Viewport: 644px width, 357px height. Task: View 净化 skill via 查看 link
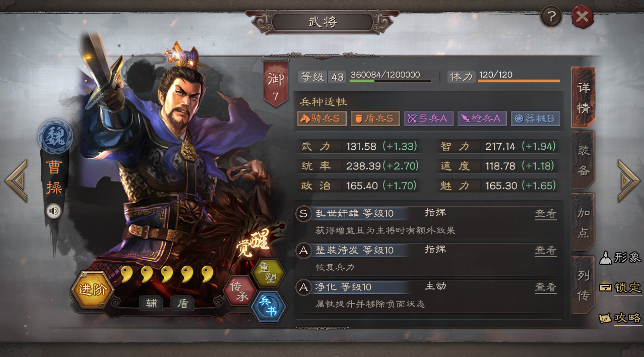coord(545,287)
